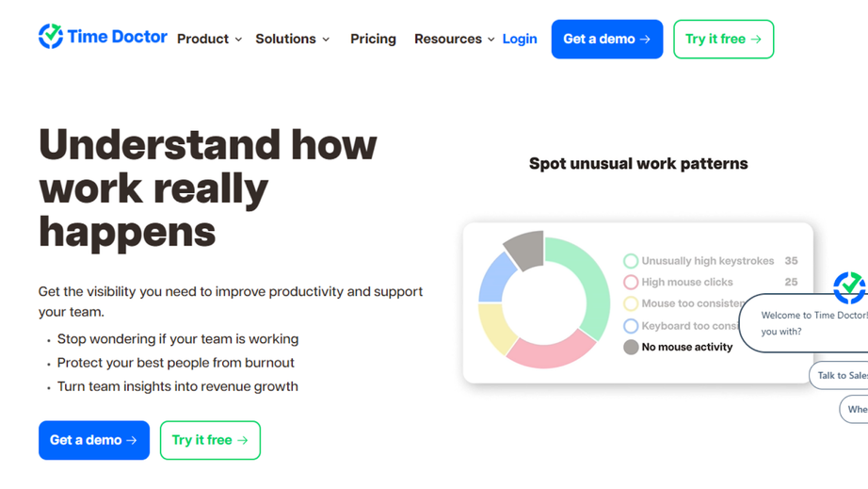The image size is (868, 489).
Task: Click the header Get a demo button
Action: click(x=607, y=40)
